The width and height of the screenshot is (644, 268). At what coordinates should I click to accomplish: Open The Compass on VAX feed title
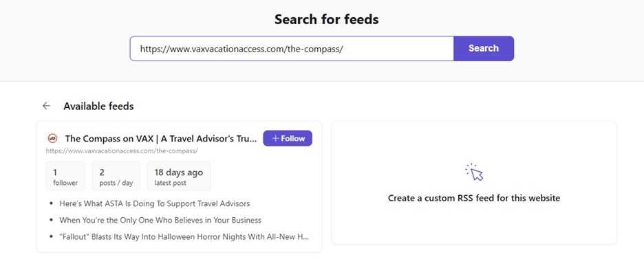click(160, 139)
